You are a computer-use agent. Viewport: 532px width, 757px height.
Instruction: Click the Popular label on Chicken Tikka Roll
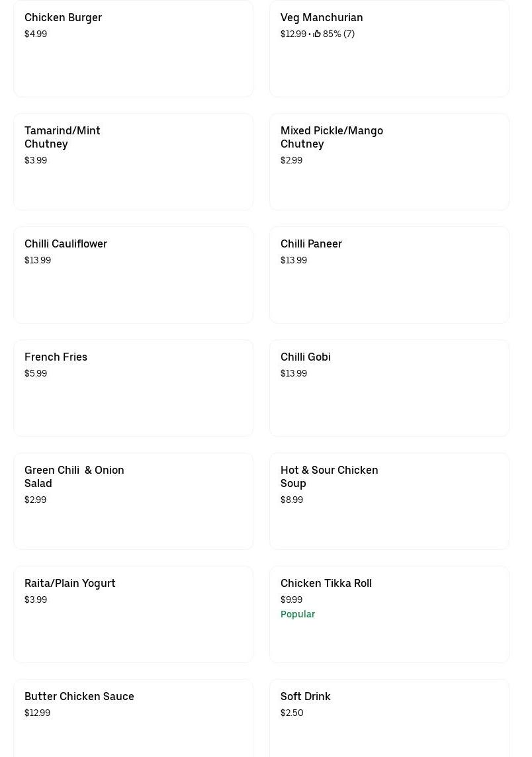(298, 614)
